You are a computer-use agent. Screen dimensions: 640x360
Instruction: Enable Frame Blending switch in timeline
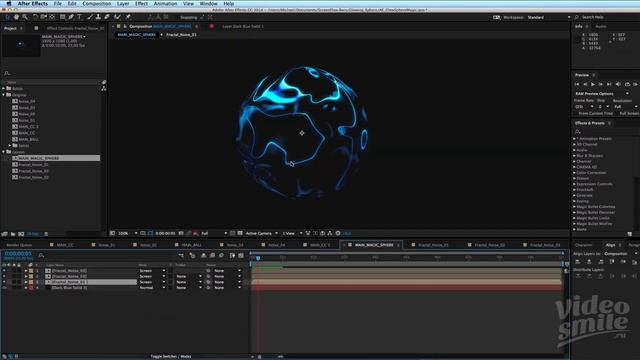[212, 255]
